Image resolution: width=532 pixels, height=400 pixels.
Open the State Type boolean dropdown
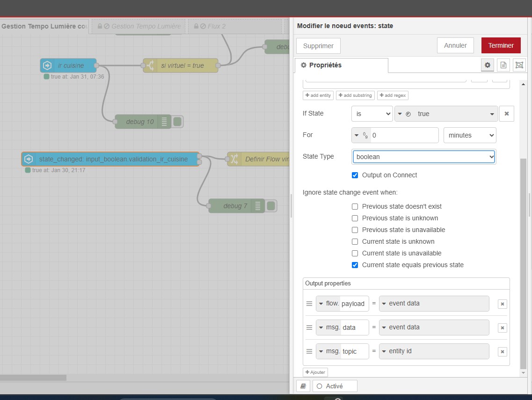424,157
